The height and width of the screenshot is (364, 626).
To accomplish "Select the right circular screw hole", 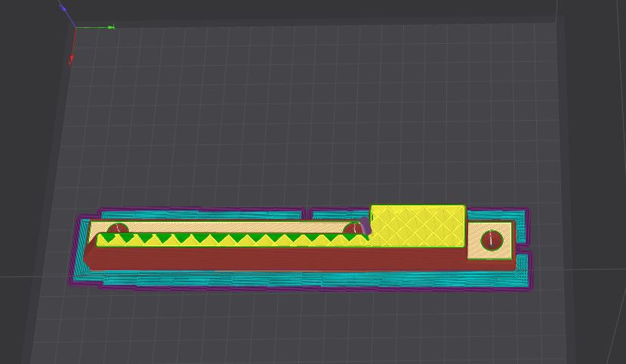I will (492, 240).
